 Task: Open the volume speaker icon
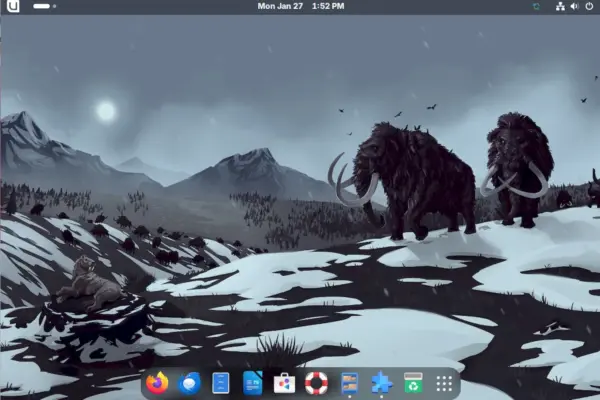[x=574, y=6]
